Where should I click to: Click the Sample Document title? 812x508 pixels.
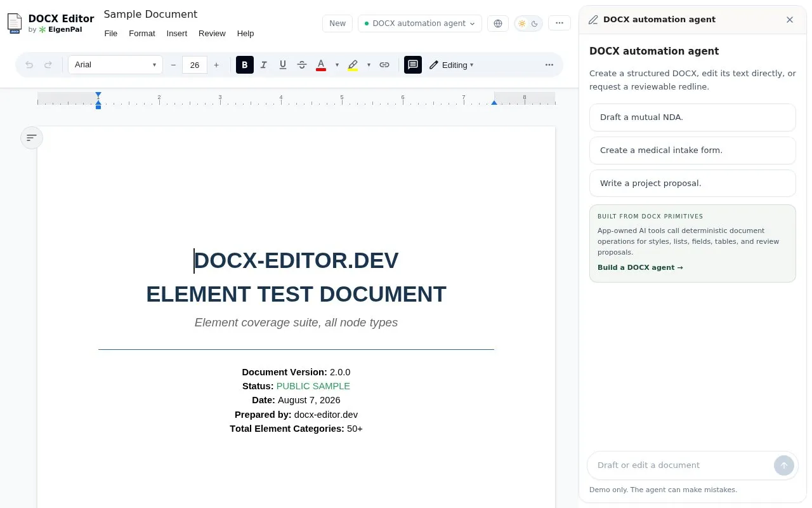[x=150, y=14]
